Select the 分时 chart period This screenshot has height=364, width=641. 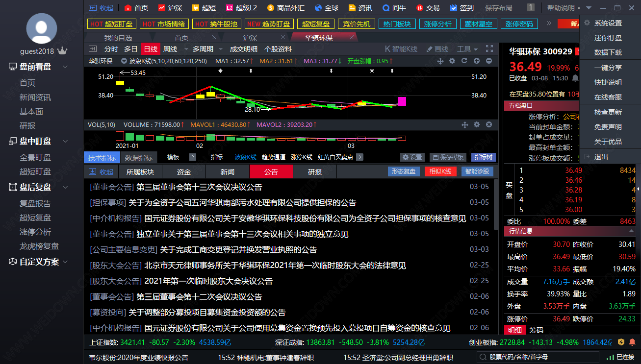(111, 49)
